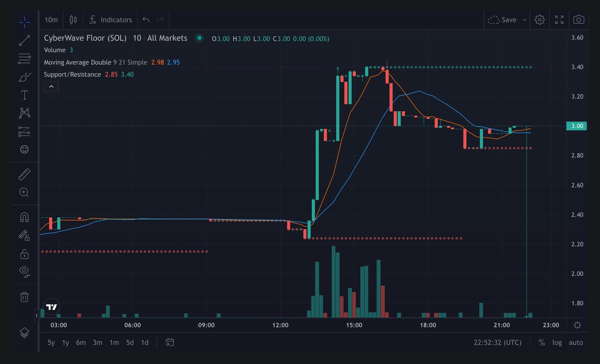Image resolution: width=600 pixels, height=364 pixels.
Task: Open chart settings gear
Action: [539, 19]
